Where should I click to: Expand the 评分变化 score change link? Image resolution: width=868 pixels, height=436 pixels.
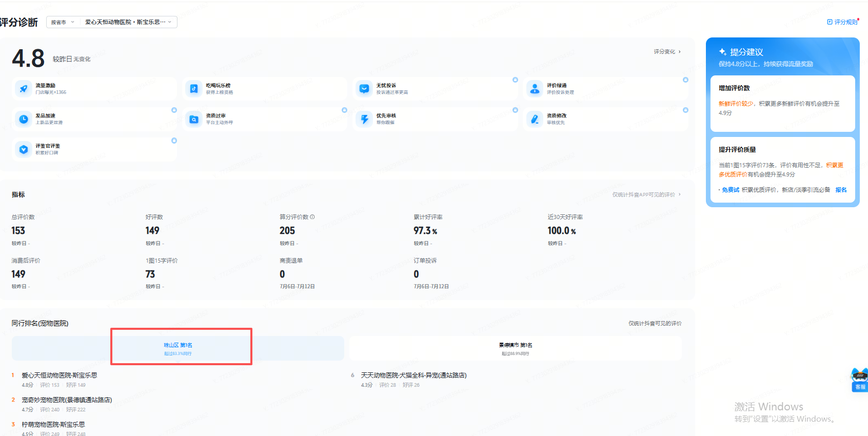pyautogui.click(x=667, y=52)
